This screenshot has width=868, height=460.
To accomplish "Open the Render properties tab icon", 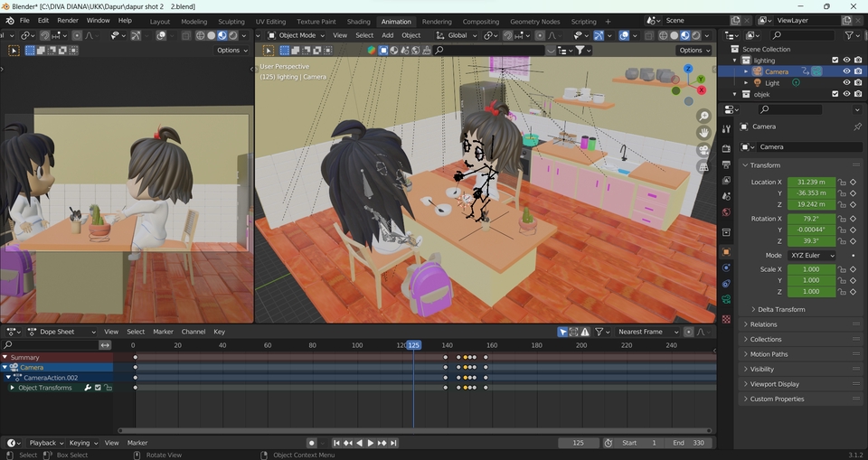I will click(726, 148).
